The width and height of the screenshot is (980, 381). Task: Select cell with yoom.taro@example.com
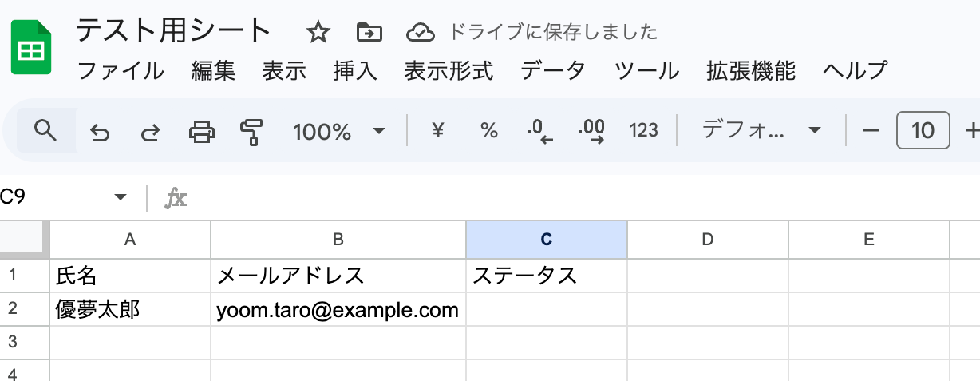[338, 310]
